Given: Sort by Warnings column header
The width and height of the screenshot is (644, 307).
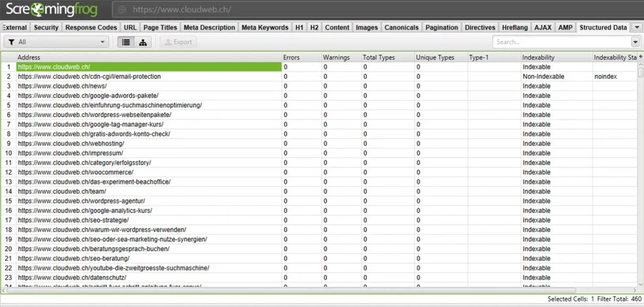Looking at the screenshot, I should [341, 57].
